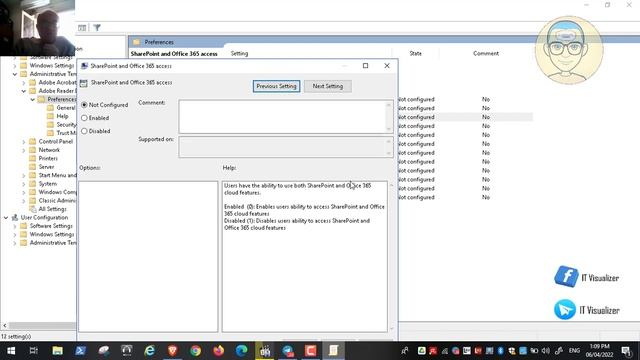Open Internet Explorer from the taskbar
The height and width of the screenshot is (360, 640).
click(149, 351)
